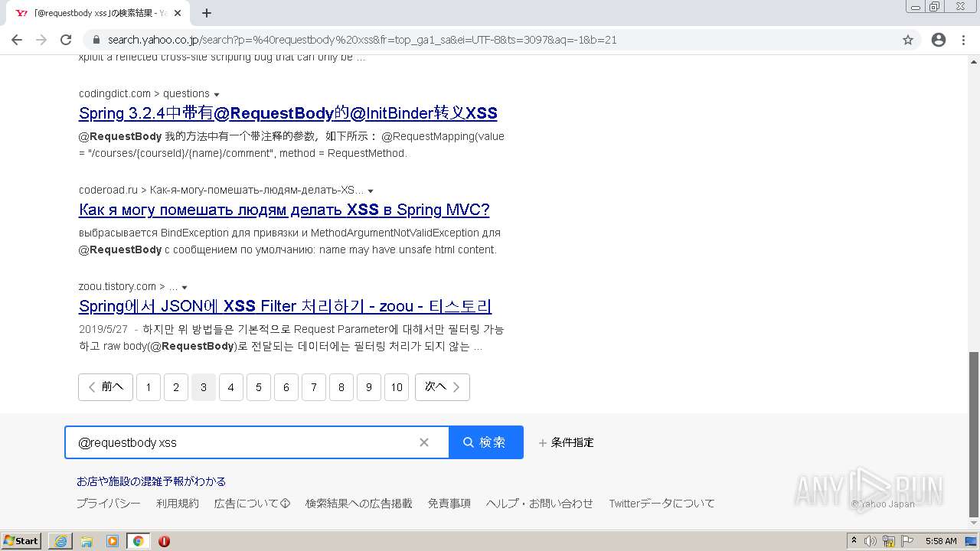
Task: Reload the current page
Action: [x=66, y=40]
